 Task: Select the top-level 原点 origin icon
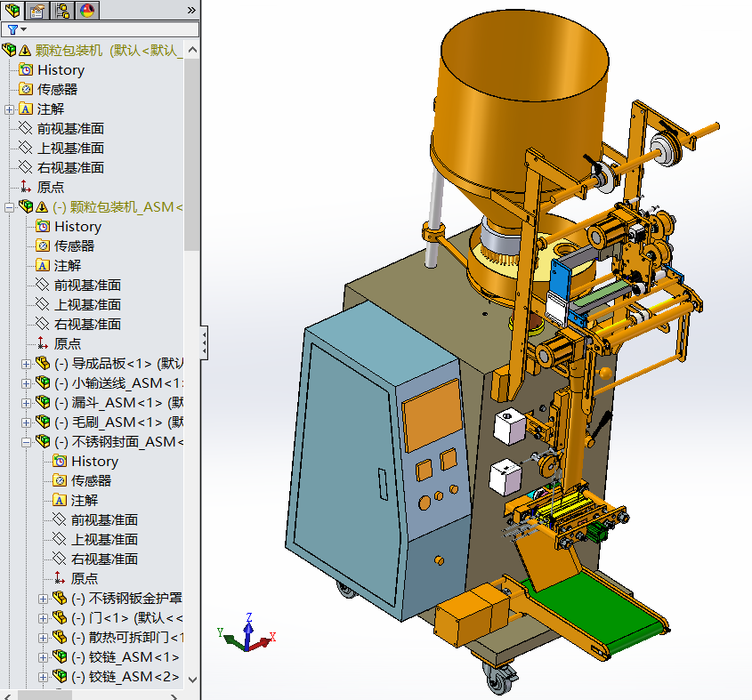coord(26,187)
